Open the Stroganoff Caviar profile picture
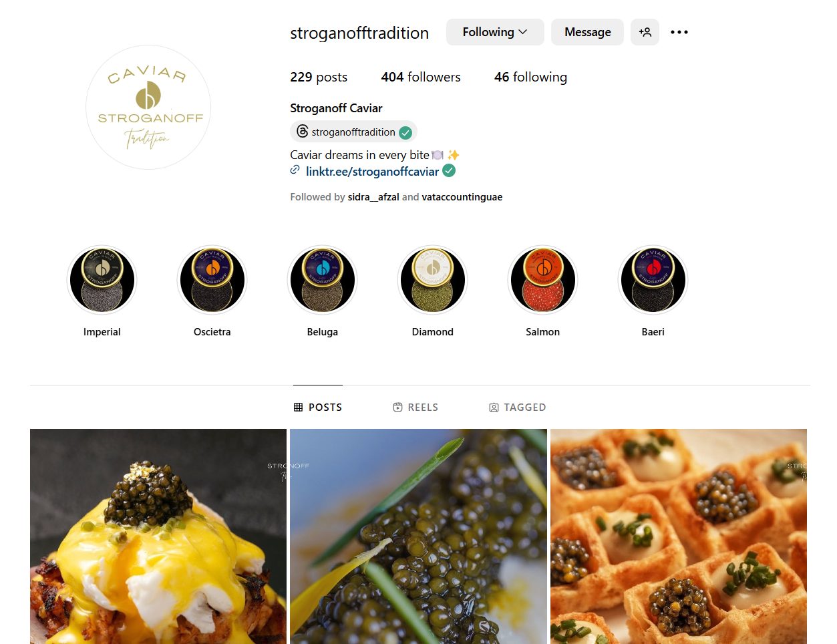This screenshot has height=644, width=837. 148,107
